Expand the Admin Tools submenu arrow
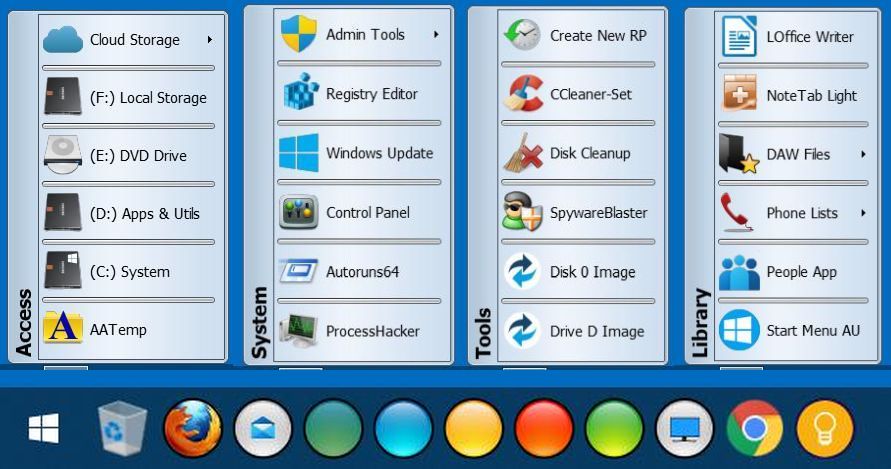This screenshot has height=469, width=891. 437,35
